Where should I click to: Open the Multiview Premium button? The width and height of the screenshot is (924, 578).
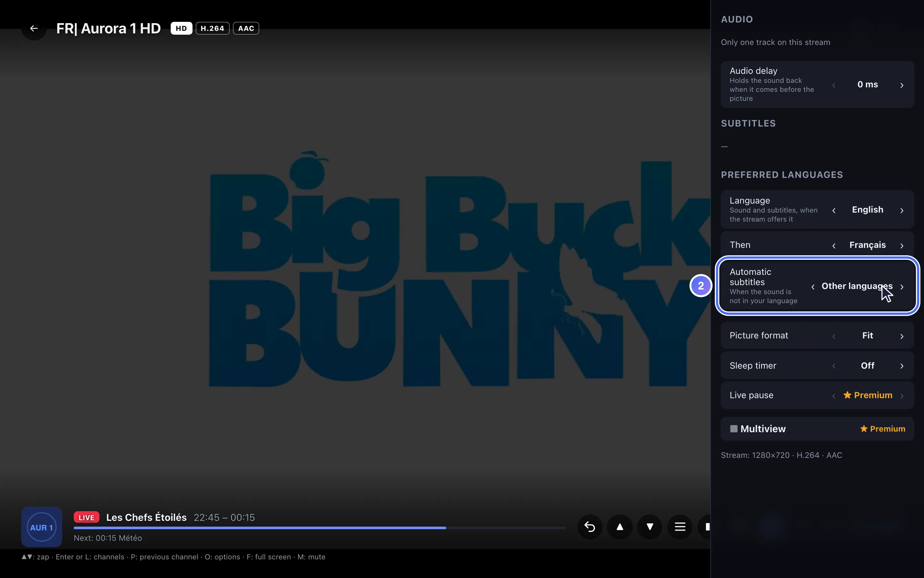click(817, 429)
